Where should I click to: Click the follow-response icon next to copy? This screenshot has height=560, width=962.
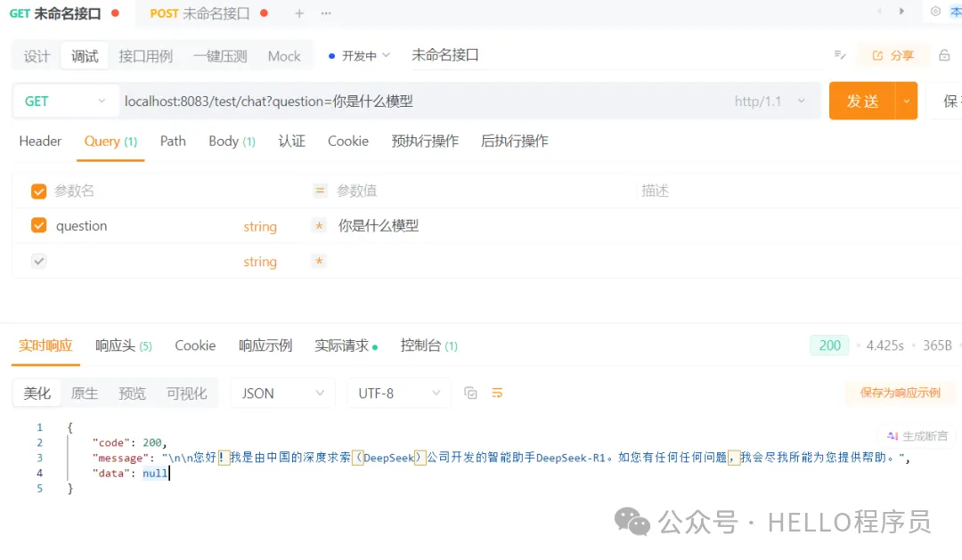[x=497, y=392]
